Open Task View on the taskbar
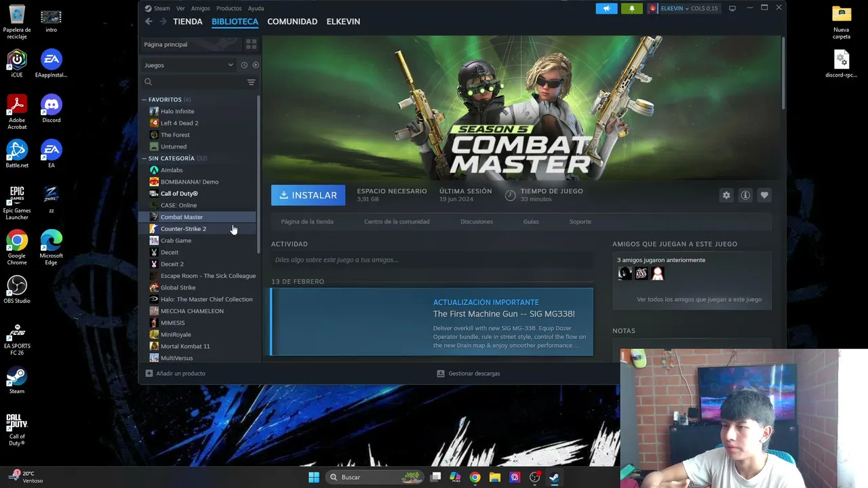Viewport: 868px width, 488px height. click(x=436, y=477)
